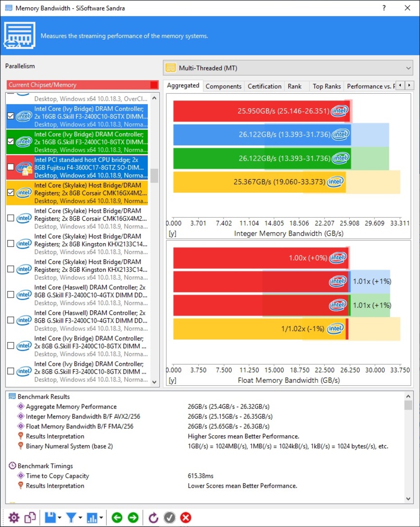This screenshot has width=420, height=527.
Task: Check the Intel PCI standard host CPU bridge box
Action: click(11, 167)
